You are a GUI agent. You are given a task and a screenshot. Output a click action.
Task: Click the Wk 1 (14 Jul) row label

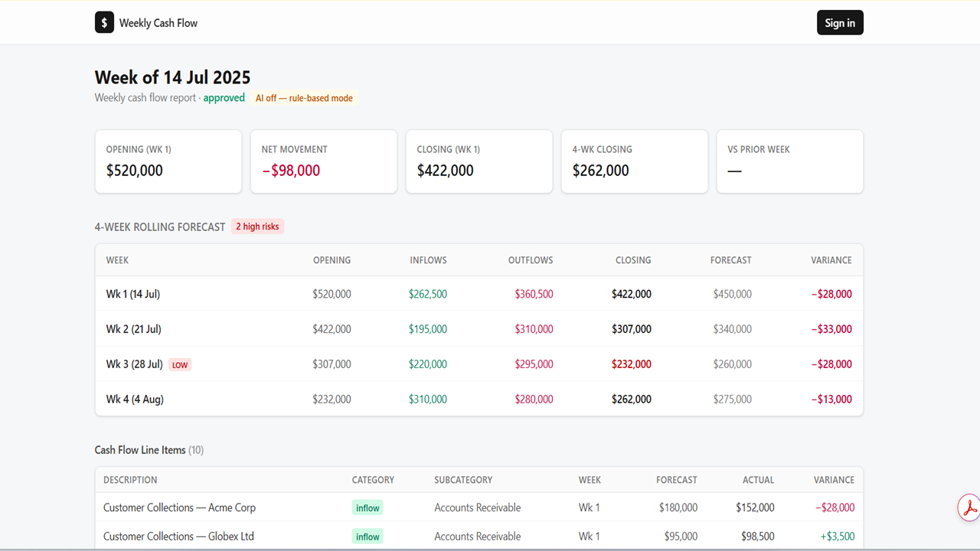[x=133, y=294]
